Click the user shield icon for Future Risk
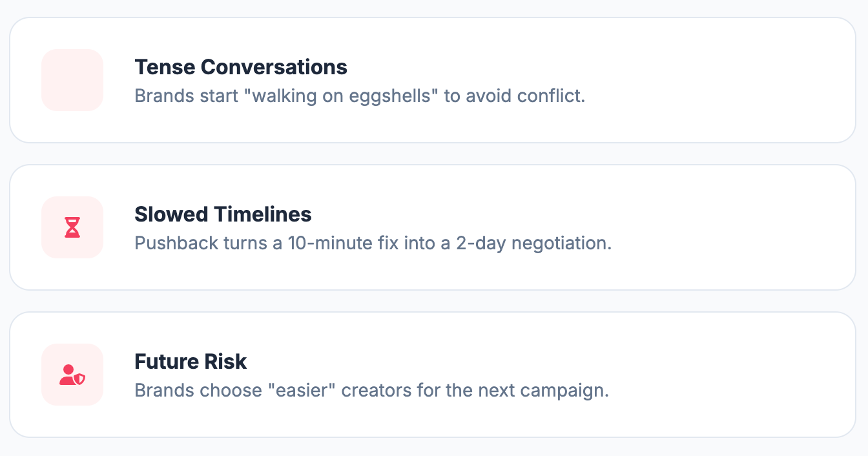Image resolution: width=868 pixels, height=456 pixels. click(72, 375)
